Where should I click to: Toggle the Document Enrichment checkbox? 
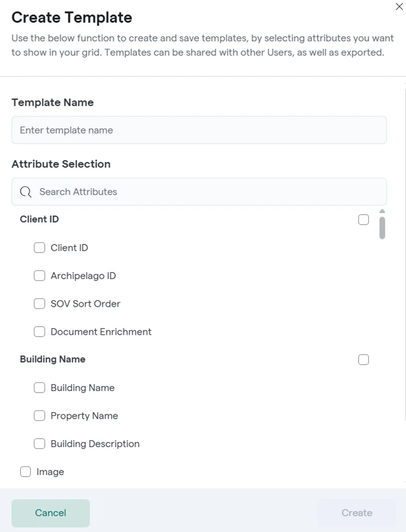coord(40,332)
